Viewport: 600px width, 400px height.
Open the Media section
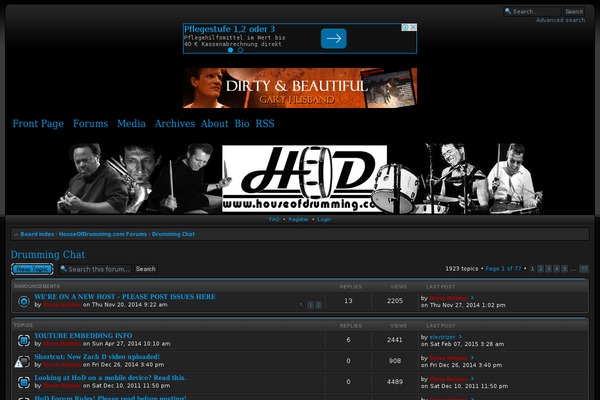pyautogui.click(x=131, y=124)
